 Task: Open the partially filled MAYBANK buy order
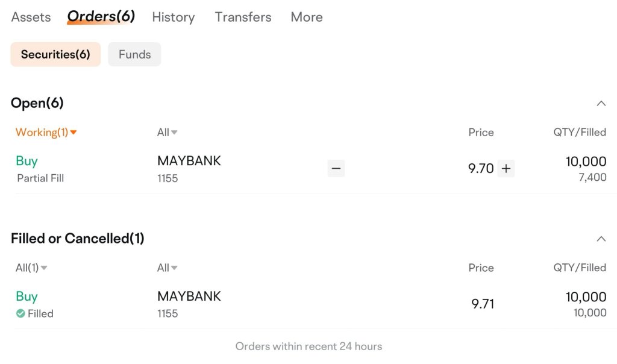pyautogui.click(x=311, y=169)
